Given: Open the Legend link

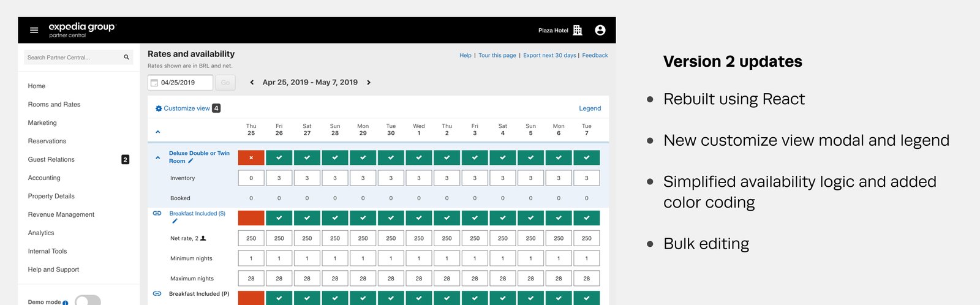Looking at the screenshot, I should [x=589, y=108].
